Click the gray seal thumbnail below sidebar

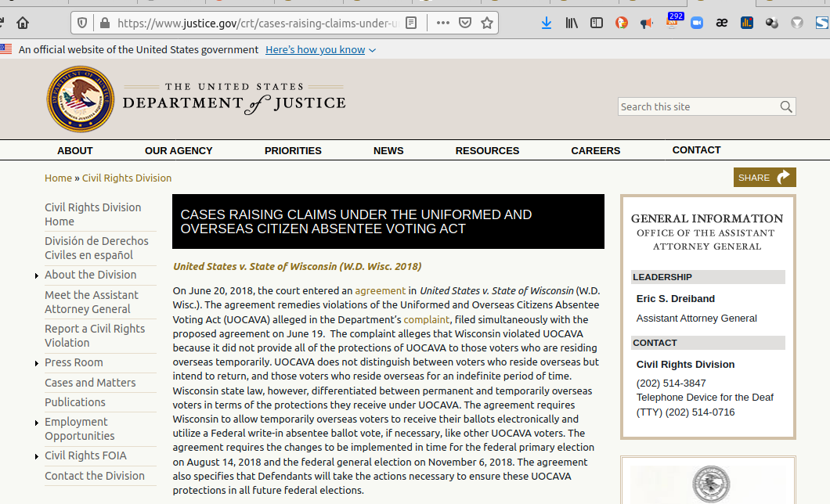(711, 484)
